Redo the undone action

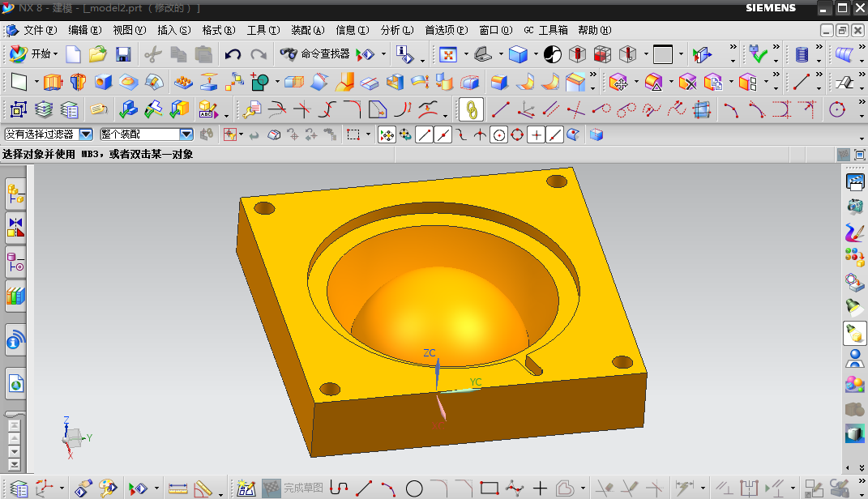point(259,54)
